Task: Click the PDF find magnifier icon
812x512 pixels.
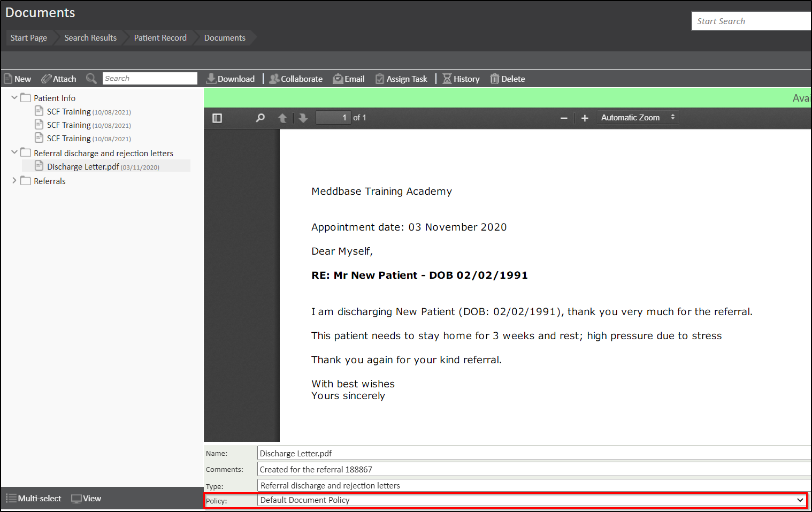Action: [261, 118]
